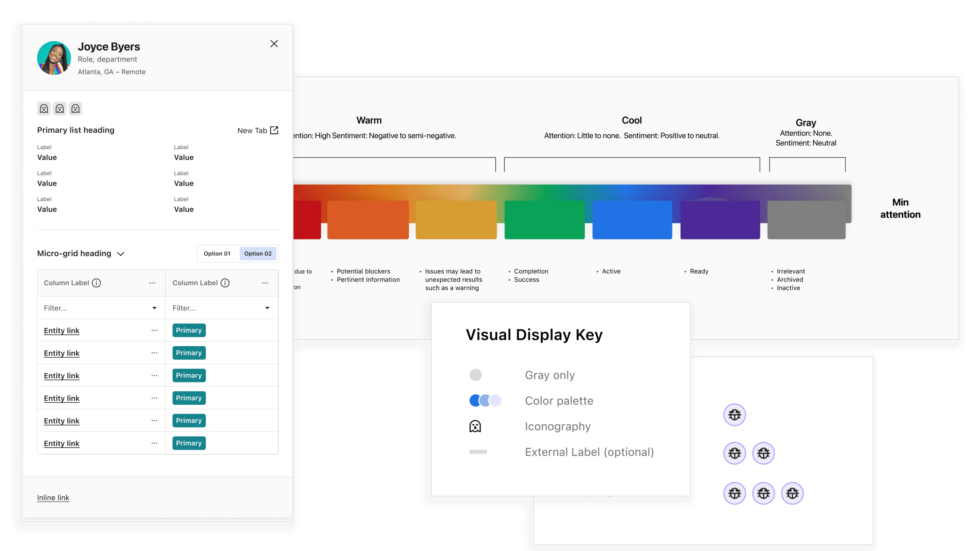Click the first ghost icon in the profile card
Viewport: 980px width, 551px height.
(x=44, y=108)
